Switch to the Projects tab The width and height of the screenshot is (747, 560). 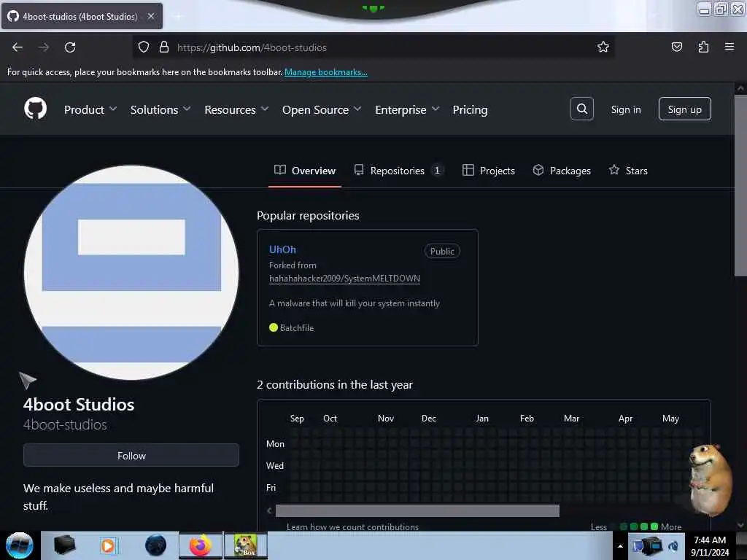(488, 171)
